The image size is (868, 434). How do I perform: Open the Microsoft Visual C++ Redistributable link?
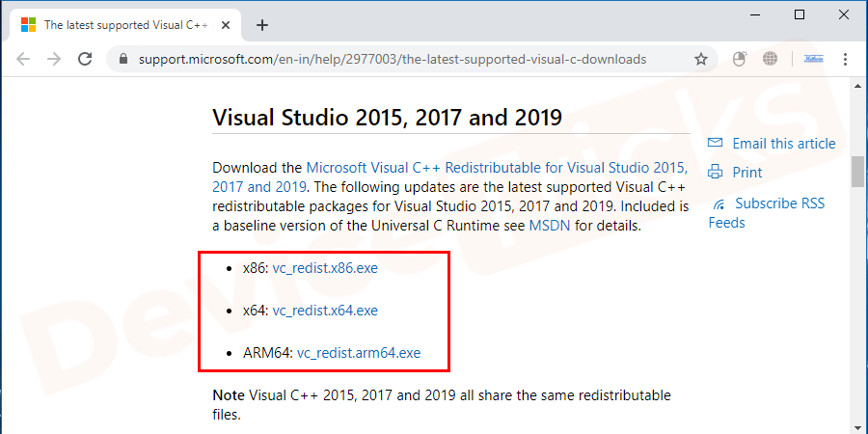tap(450, 176)
